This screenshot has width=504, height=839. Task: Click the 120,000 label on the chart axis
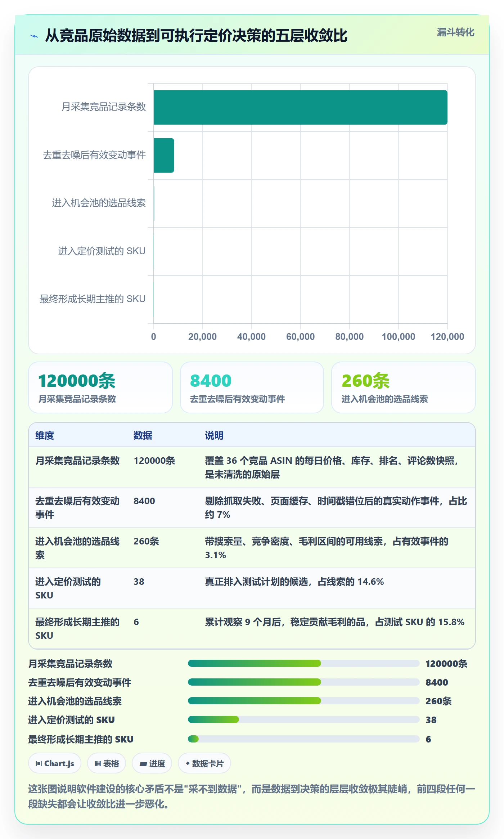[447, 337]
